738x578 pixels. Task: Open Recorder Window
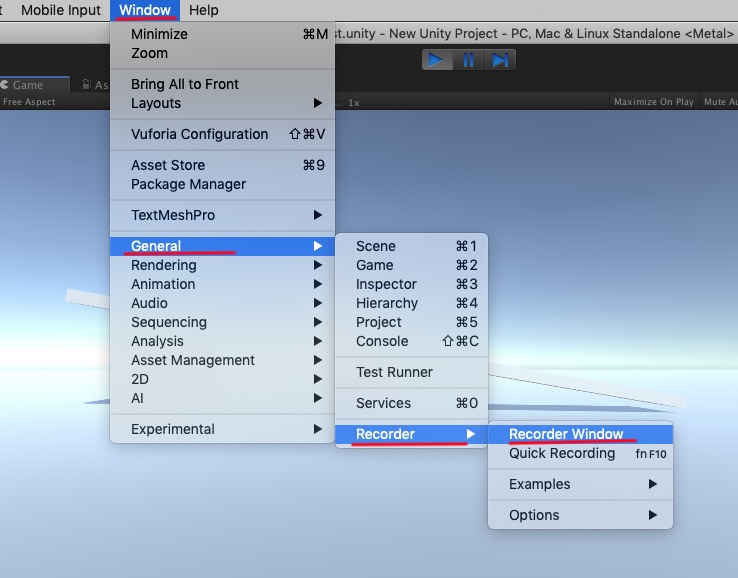click(x=580, y=434)
